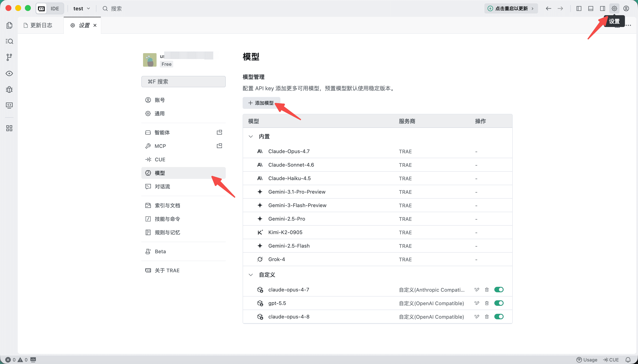Screen dimensions: 638x364
Task: Open the extensions grid icon
Action: click(9, 128)
